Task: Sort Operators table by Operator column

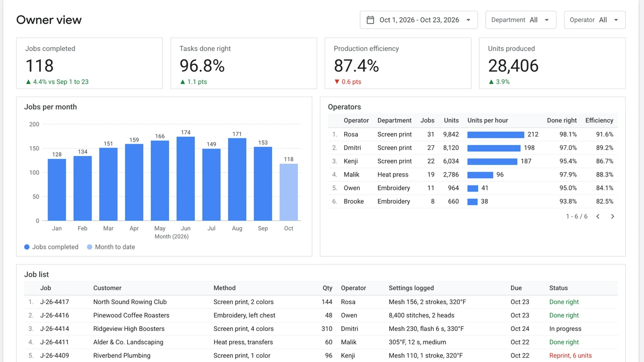Action: [x=356, y=121]
